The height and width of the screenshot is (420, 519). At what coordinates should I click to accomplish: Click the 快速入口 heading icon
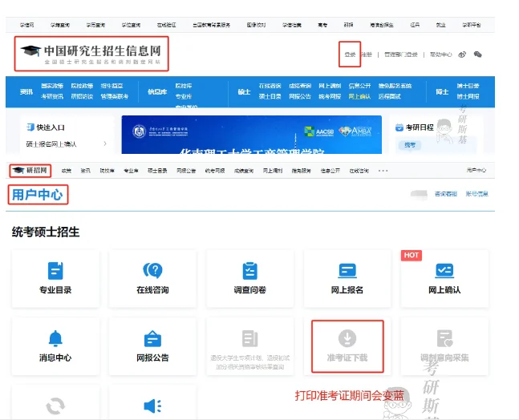click(x=30, y=127)
